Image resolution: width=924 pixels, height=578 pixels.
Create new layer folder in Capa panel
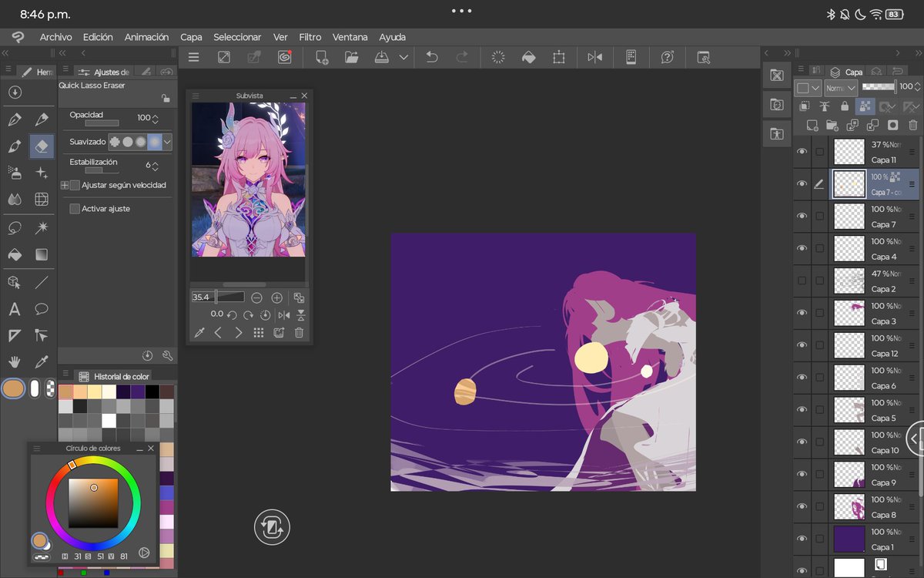point(832,125)
